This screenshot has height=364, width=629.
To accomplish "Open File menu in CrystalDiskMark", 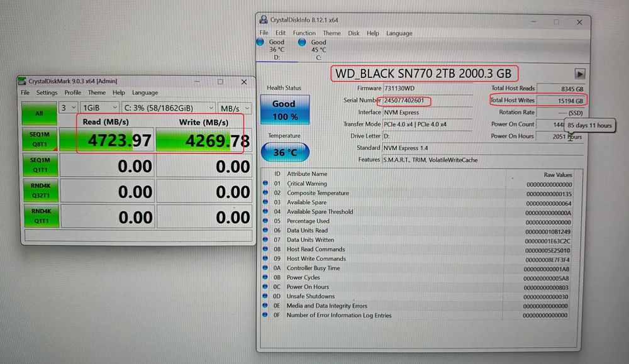I will coord(25,92).
